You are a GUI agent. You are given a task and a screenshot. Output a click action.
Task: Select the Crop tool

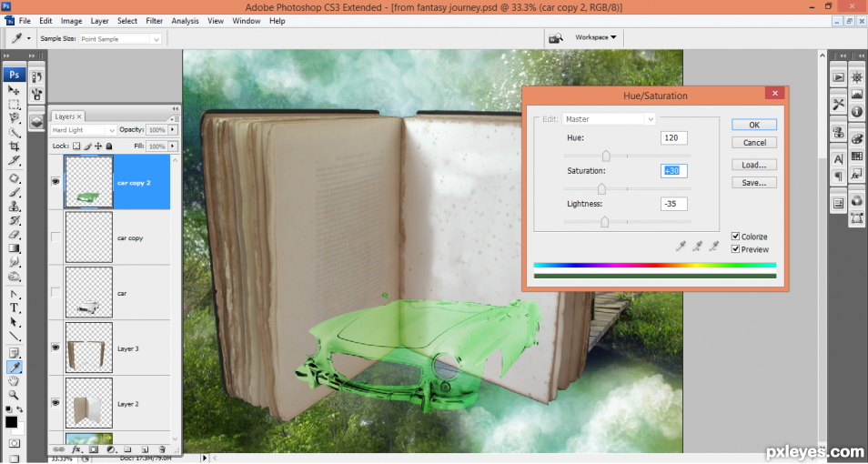(x=14, y=146)
